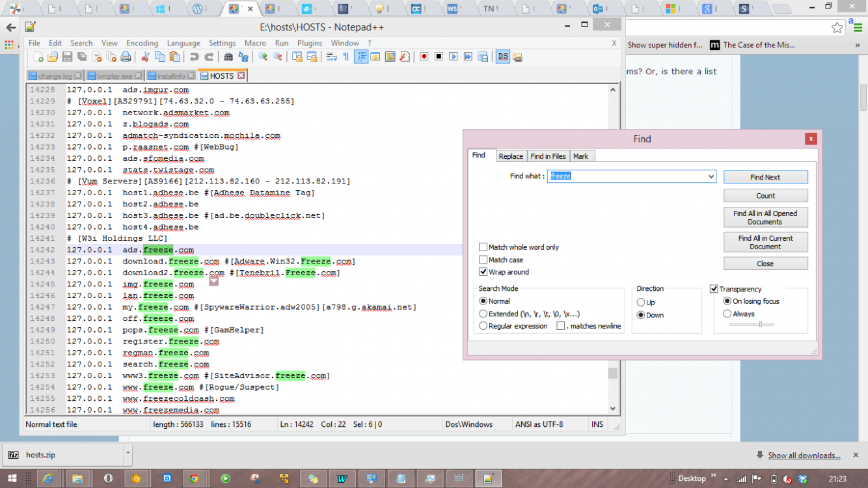Open the Plugins menu
The height and width of the screenshot is (488, 868).
(310, 43)
